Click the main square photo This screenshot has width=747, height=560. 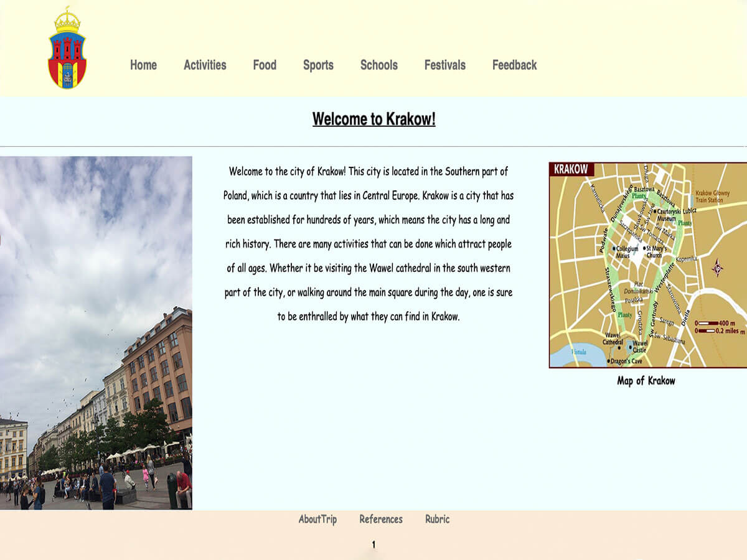coord(96,333)
